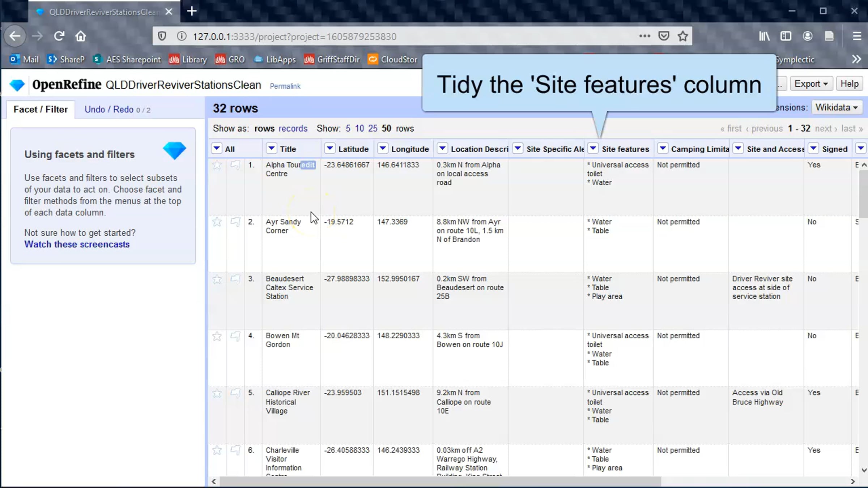Open Watch these screencasts link
Image resolution: width=868 pixels, height=488 pixels.
(77, 244)
